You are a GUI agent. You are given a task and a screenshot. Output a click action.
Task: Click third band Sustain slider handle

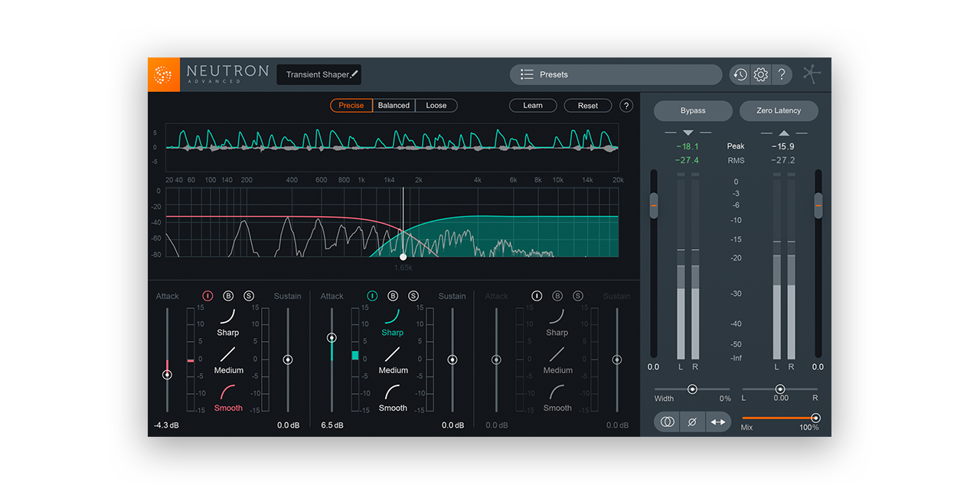[617, 359]
